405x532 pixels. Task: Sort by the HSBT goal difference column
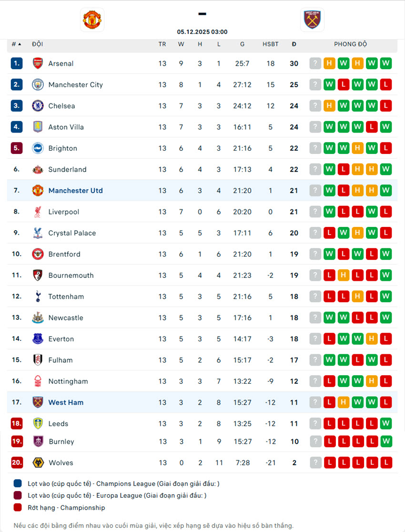[x=271, y=44]
